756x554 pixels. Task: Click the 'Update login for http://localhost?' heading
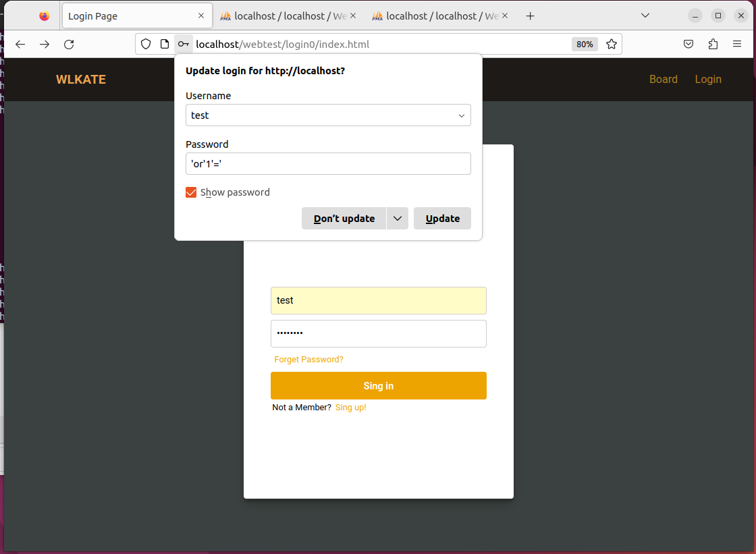(x=265, y=71)
